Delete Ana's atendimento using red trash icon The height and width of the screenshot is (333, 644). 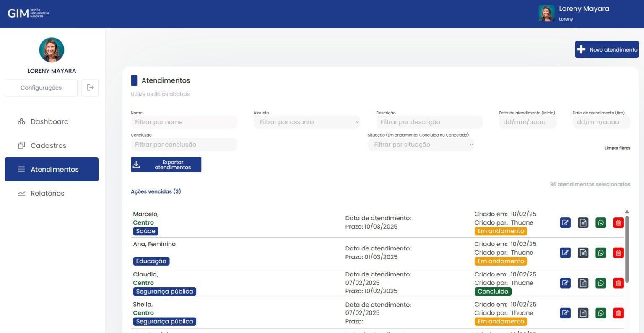pyautogui.click(x=618, y=253)
